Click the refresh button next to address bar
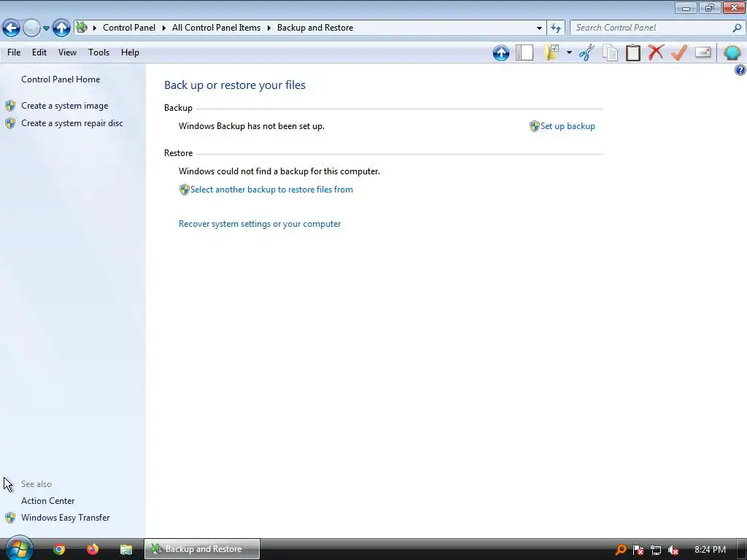The image size is (747, 560). (555, 28)
